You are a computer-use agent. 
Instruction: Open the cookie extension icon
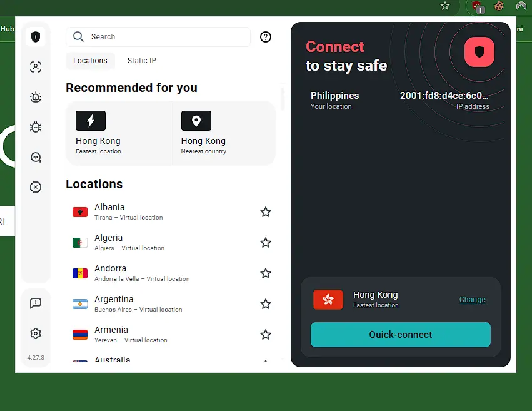[499, 6]
